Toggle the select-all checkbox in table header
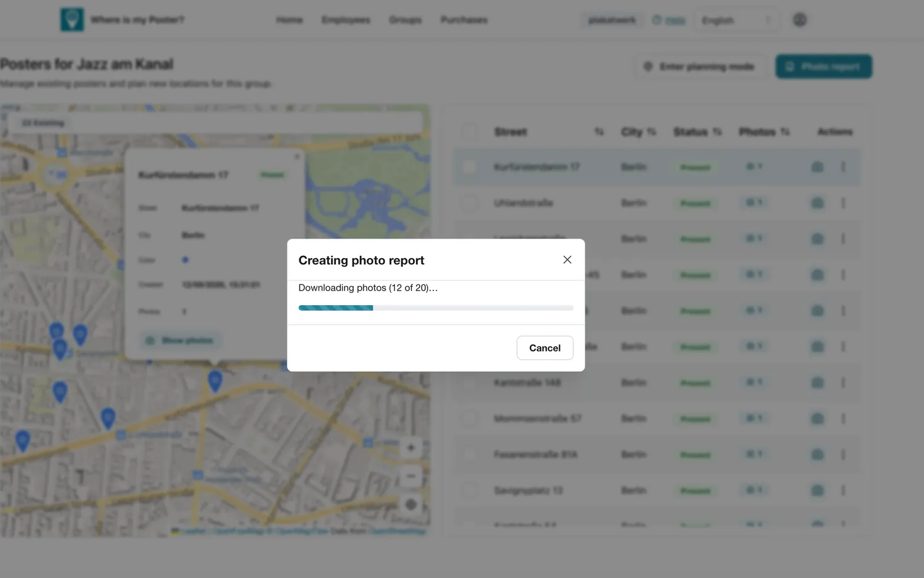 coord(469,132)
